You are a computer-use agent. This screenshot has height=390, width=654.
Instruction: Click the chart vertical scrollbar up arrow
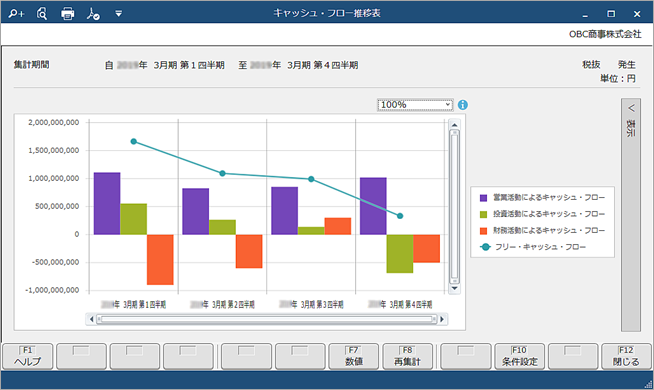coord(454,125)
